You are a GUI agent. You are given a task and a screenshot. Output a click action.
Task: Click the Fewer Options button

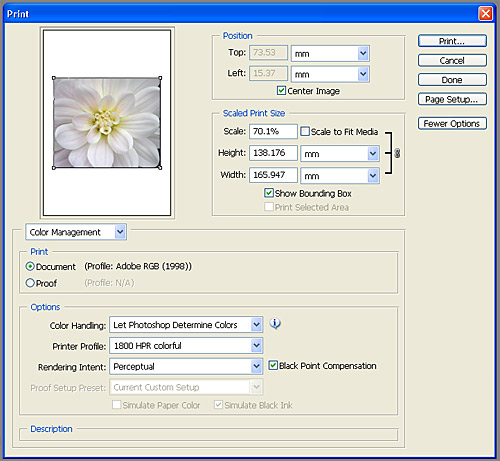click(x=452, y=123)
